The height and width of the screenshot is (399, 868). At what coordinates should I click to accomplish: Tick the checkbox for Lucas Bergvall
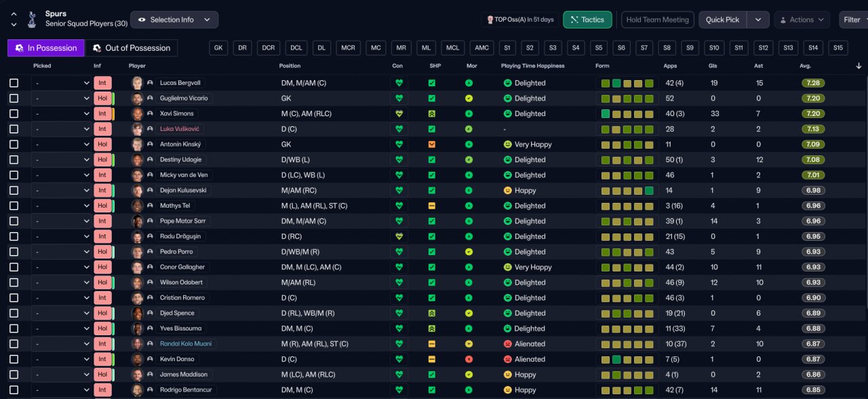14,83
